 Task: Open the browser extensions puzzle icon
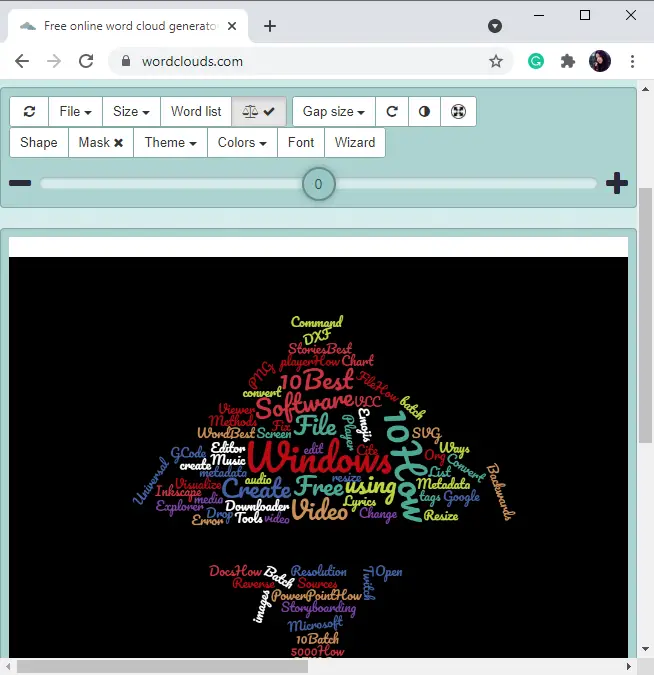(x=568, y=61)
